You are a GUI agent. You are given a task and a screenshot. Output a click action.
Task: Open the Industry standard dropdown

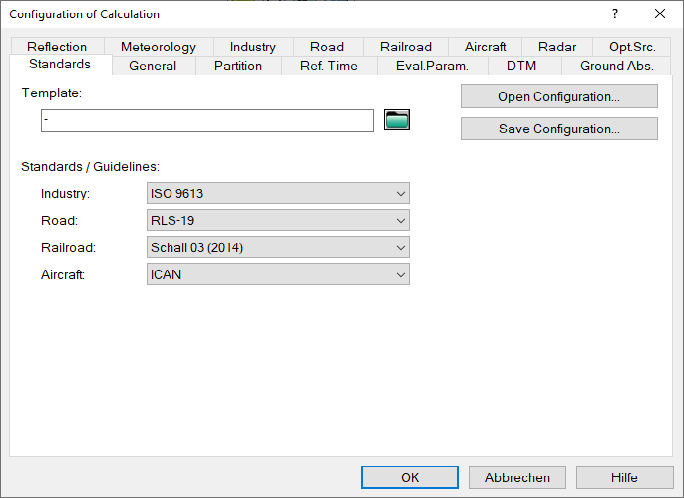point(278,193)
